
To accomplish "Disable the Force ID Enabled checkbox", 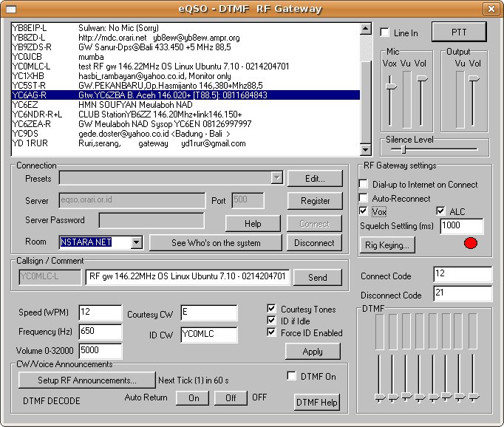I will coord(272,332).
